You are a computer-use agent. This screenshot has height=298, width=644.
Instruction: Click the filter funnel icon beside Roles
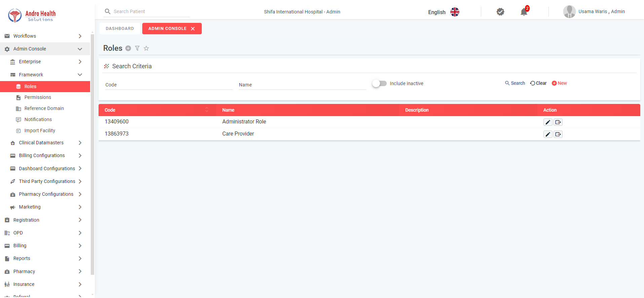(x=137, y=48)
